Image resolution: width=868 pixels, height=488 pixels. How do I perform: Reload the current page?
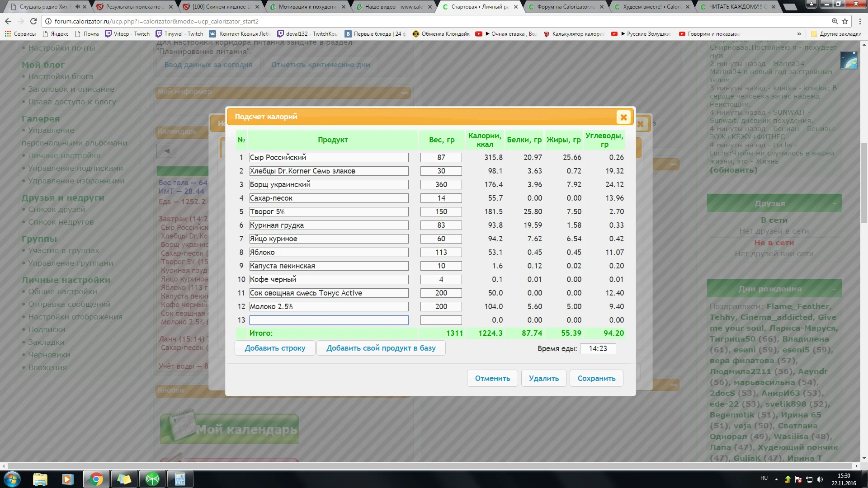point(33,21)
